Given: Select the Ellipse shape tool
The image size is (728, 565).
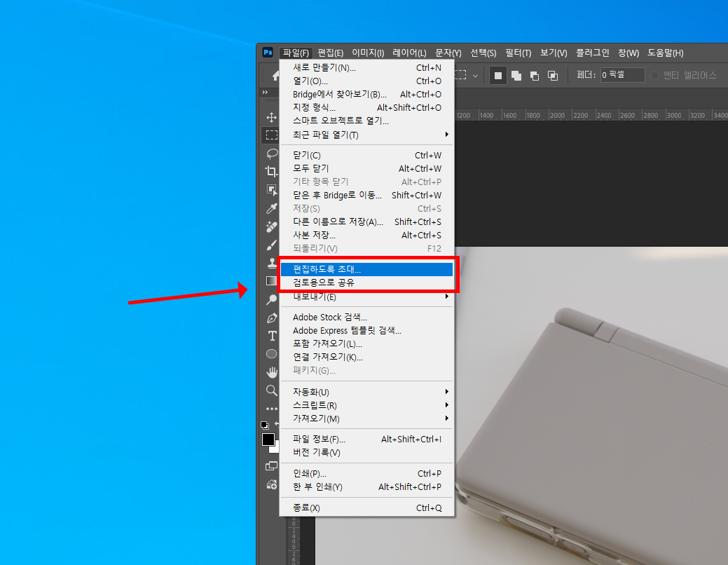Looking at the screenshot, I should (x=272, y=354).
